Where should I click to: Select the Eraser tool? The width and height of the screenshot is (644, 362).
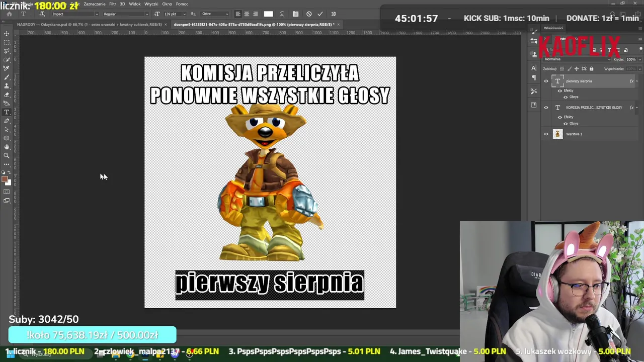[x=7, y=95]
